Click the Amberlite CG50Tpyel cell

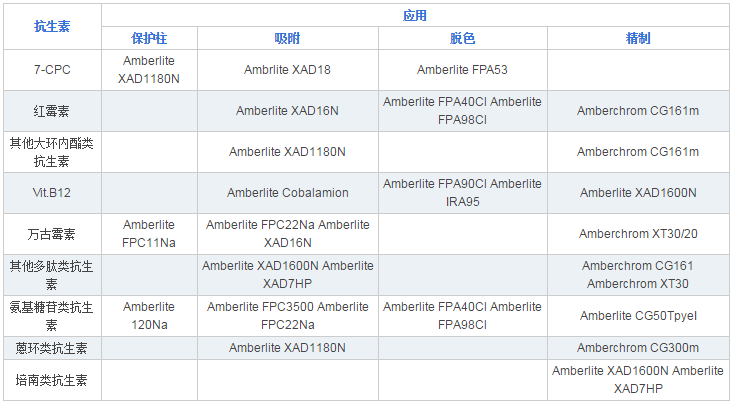pos(638,316)
